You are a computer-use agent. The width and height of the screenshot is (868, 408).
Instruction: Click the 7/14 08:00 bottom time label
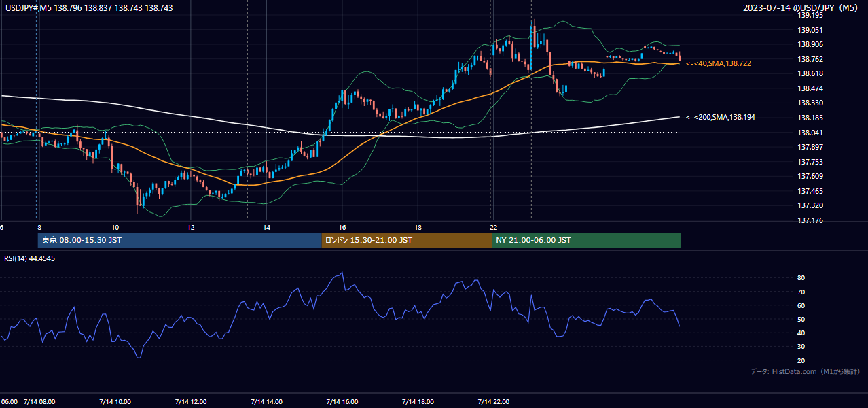(39, 401)
